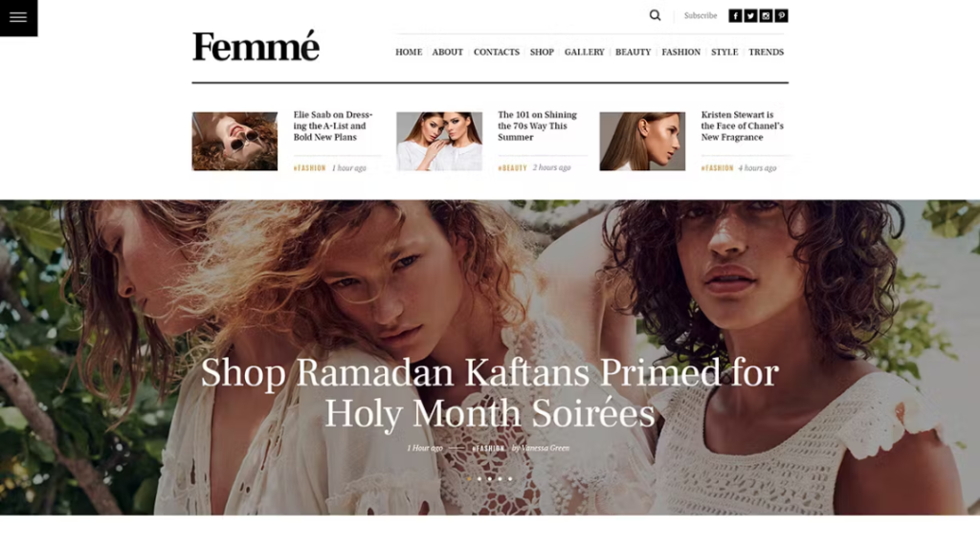Click the #BEAUTY tag under 70s article
This screenshot has width=980, height=551.
pyautogui.click(x=512, y=167)
